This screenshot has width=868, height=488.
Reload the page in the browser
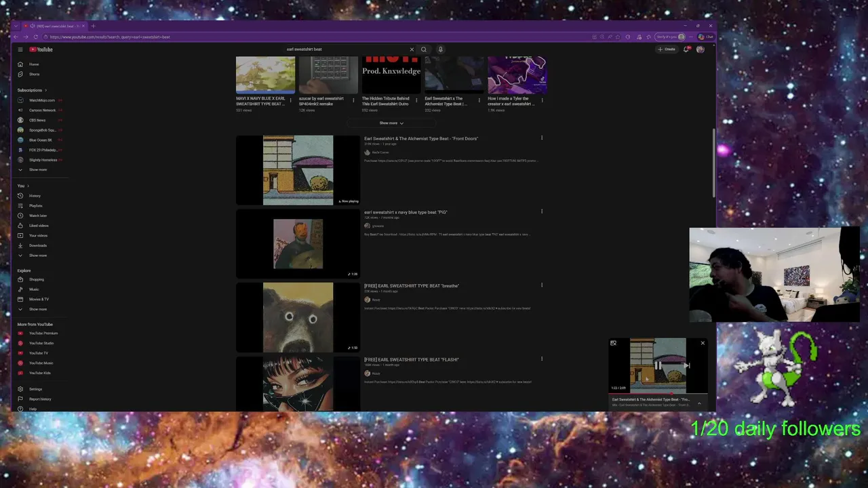click(35, 37)
